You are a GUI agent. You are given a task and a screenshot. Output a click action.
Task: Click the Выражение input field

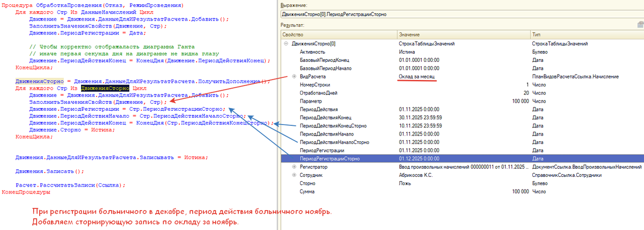(x=462, y=13)
